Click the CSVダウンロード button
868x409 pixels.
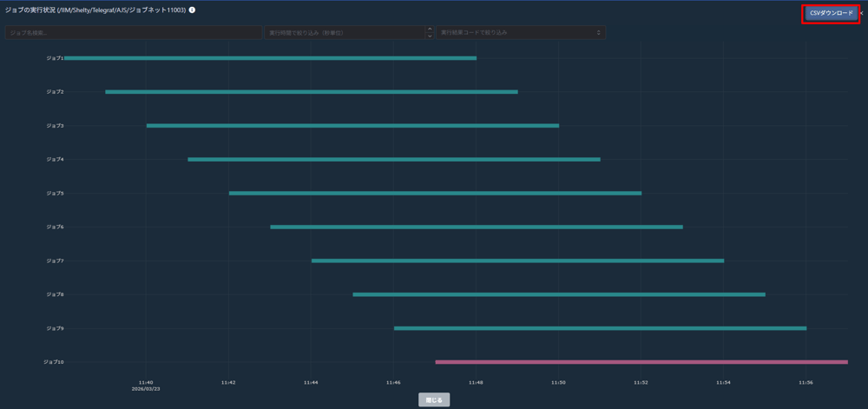831,13
